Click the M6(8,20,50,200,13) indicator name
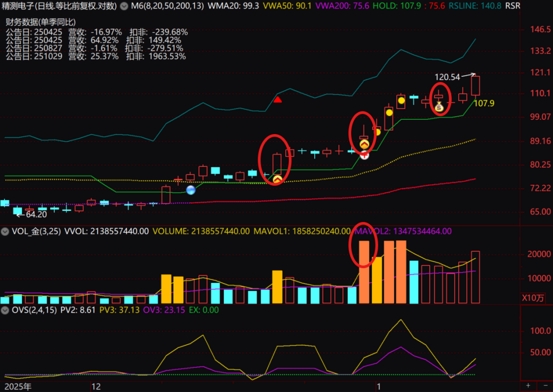 click(x=167, y=6)
